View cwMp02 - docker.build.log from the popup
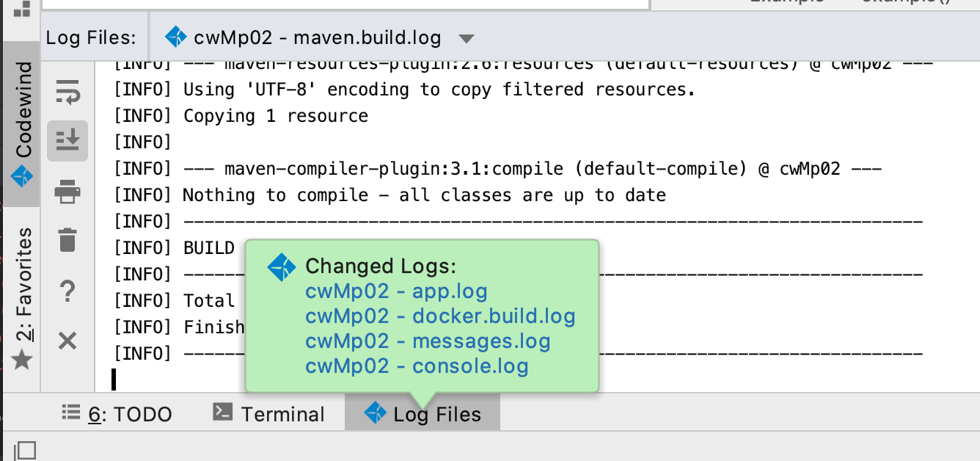Image resolution: width=980 pixels, height=461 pixels. point(441,316)
